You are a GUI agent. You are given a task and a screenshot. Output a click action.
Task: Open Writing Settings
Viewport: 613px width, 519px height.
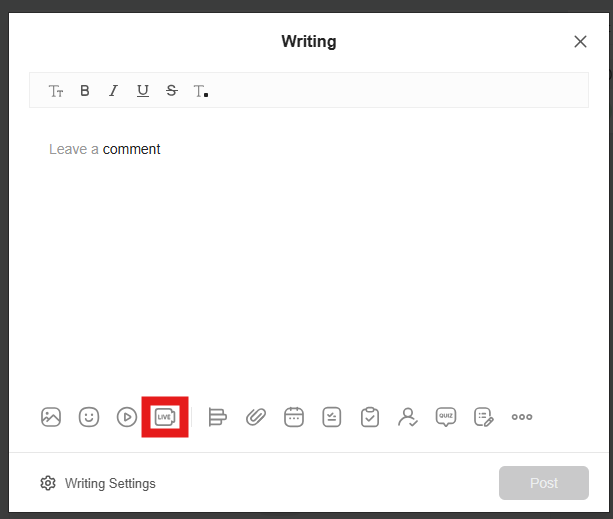98,483
